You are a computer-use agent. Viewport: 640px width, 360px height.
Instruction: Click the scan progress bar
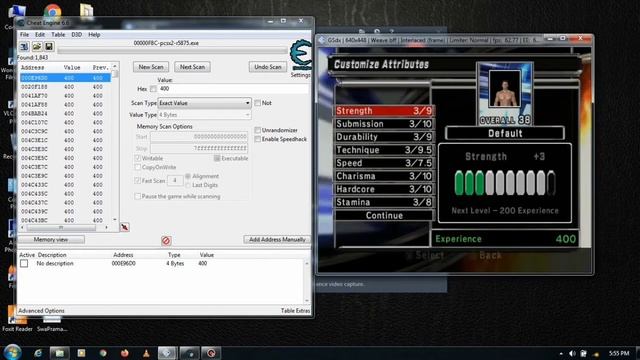pyautogui.click(x=173, y=51)
